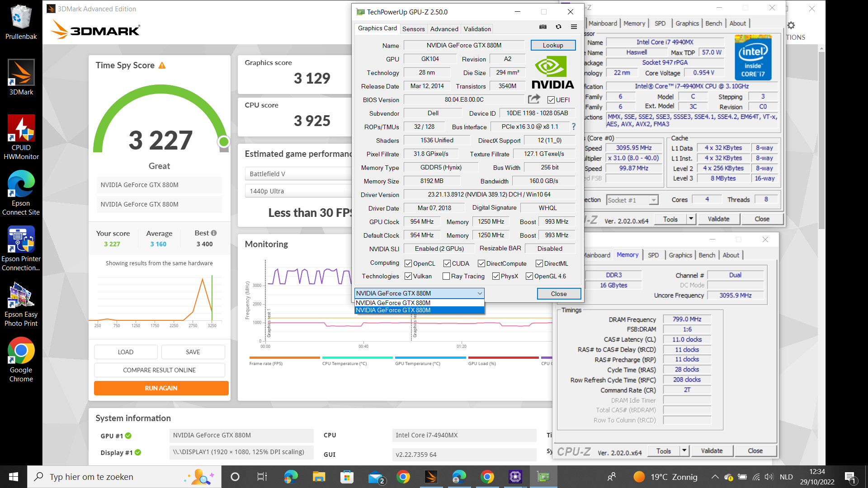Click Validate in the upper CPU-Z window

click(x=718, y=219)
